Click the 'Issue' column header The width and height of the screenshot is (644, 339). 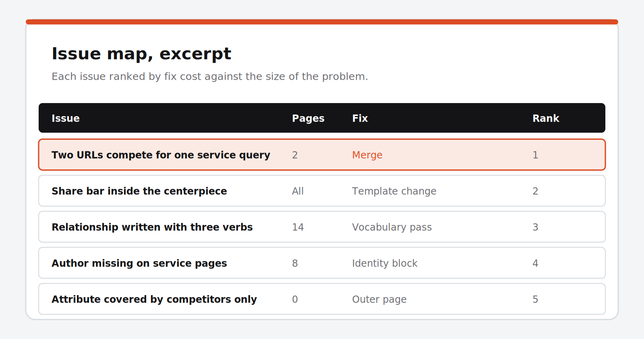[x=66, y=118]
